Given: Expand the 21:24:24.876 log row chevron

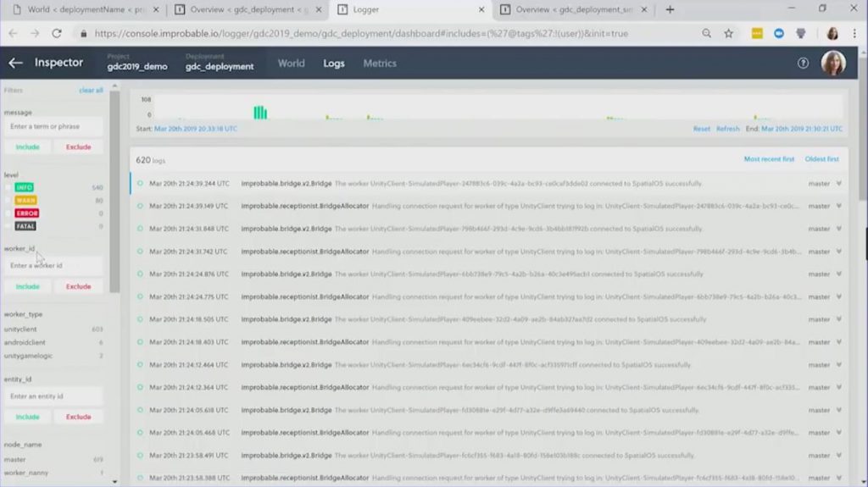Looking at the screenshot, I should point(838,274).
